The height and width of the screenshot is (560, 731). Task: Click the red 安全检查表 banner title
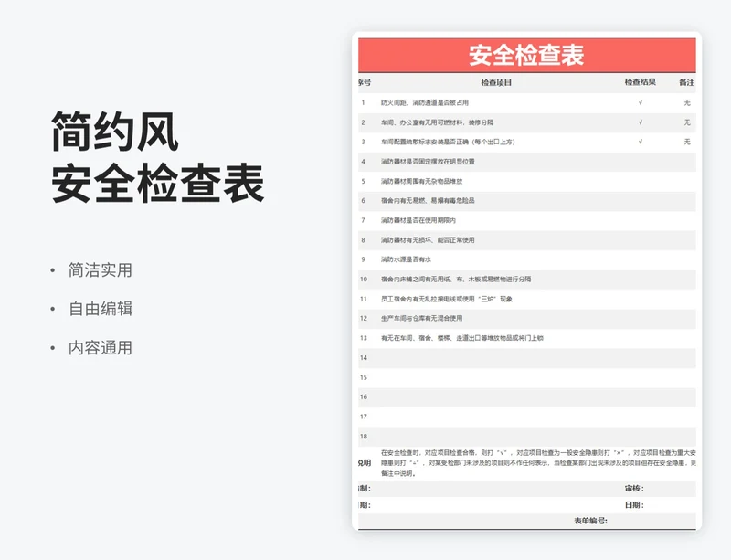(x=526, y=55)
